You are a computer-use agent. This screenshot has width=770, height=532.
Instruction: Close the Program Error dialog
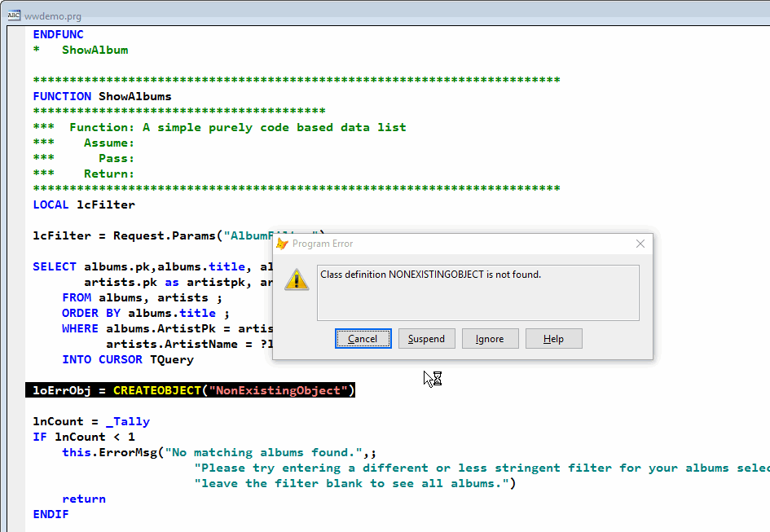[x=640, y=244]
